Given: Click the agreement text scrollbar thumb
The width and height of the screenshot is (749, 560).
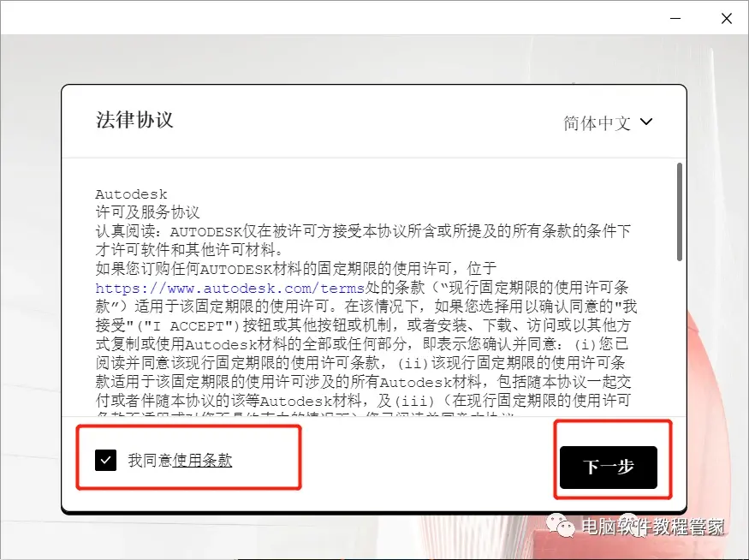Looking at the screenshot, I should pyautogui.click(x=680, y=212).
